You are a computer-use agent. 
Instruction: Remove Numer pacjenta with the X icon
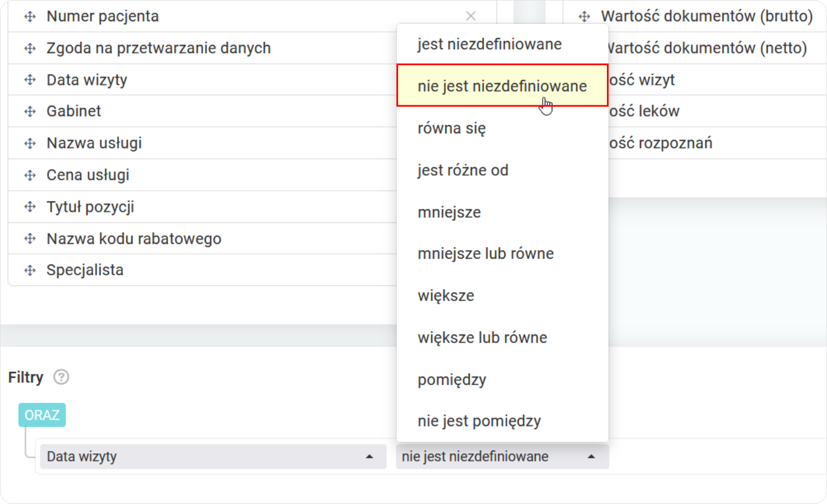pyautogui.click(x=470, y=16)
